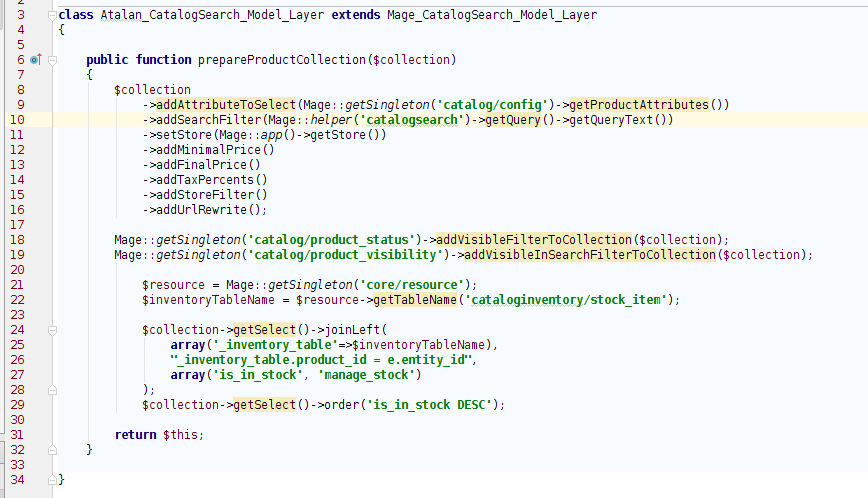Screen dimensions: 868x498
Task: Click line number 10 in the gutter
Action: pos(17,120)
